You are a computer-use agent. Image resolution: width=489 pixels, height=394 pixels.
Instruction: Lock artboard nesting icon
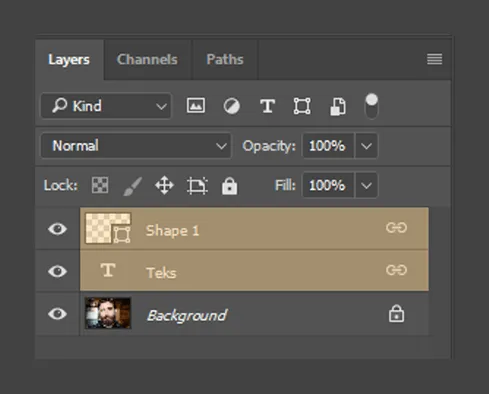[x=197, y=185]
